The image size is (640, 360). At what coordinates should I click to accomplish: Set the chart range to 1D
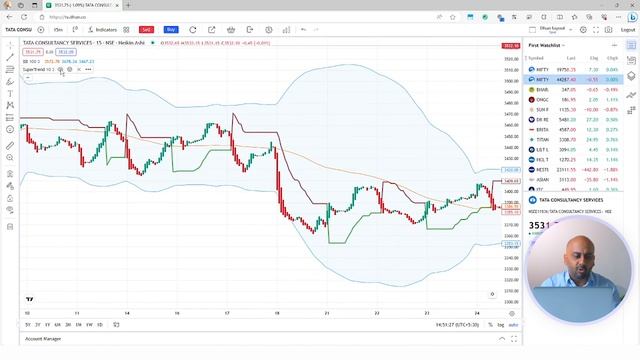[100, 325]
